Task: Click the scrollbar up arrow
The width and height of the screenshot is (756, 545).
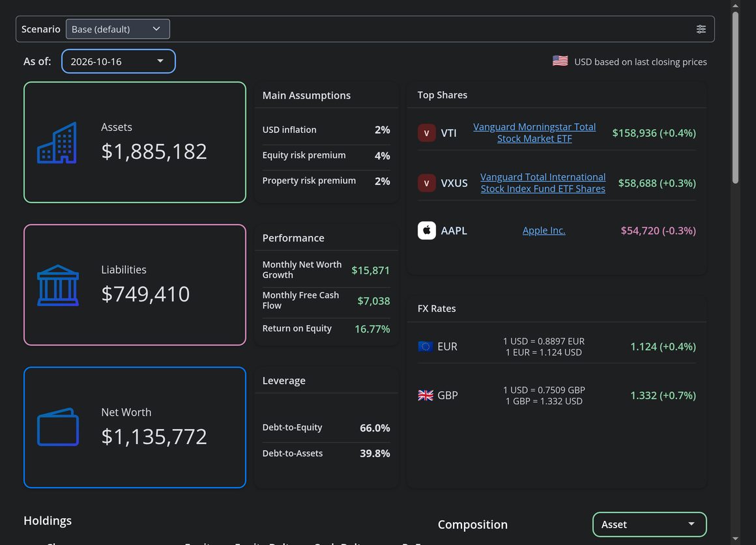Action: pos(735,5)
